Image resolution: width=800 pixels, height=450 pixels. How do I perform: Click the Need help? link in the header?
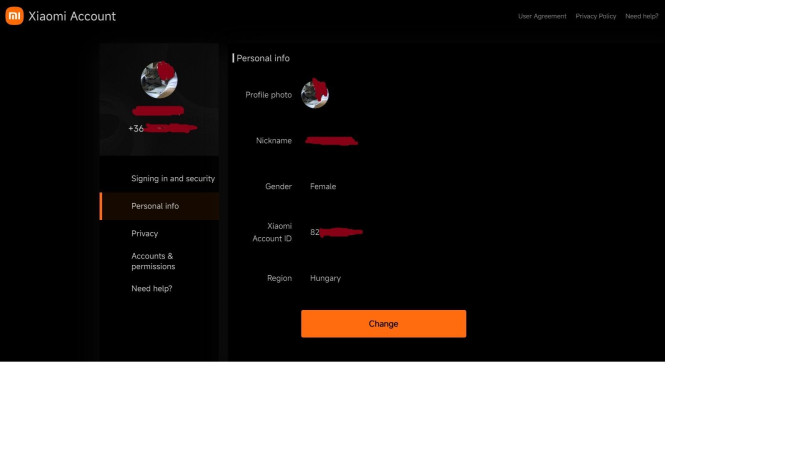coord(641,16)
